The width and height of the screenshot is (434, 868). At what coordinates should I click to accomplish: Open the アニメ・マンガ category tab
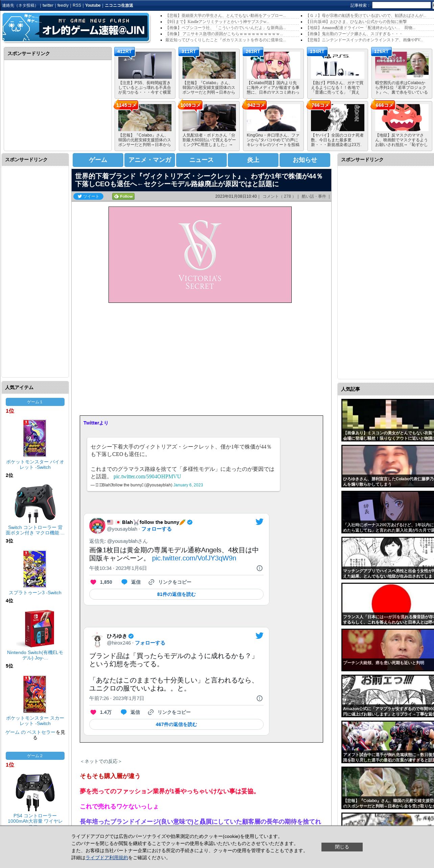(150, 160)
